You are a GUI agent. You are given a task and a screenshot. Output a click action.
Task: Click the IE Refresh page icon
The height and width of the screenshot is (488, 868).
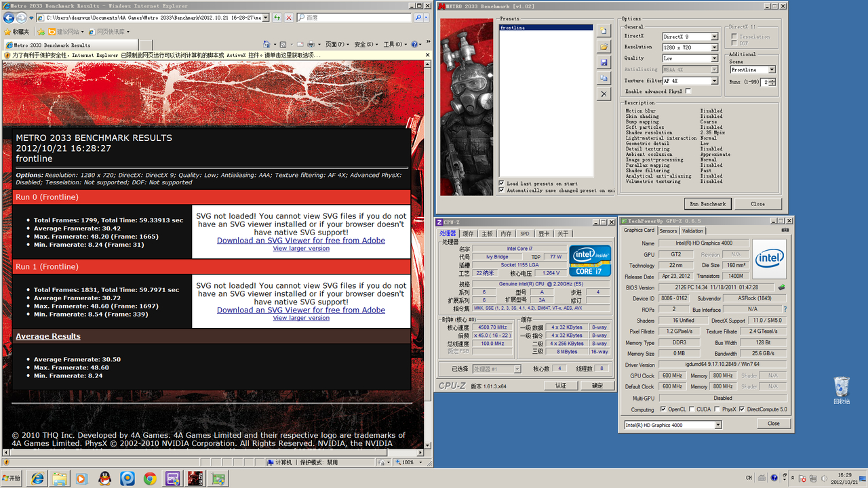click(x=277, y=18)
